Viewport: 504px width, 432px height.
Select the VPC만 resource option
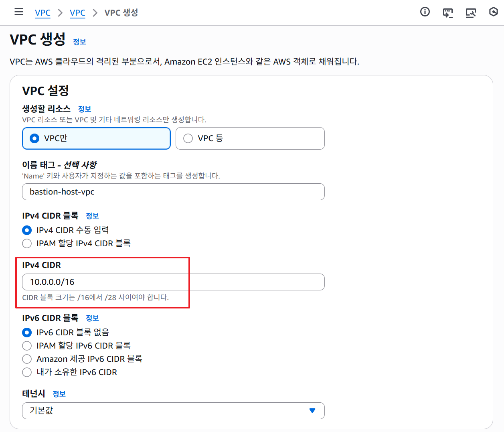(96, 138)
